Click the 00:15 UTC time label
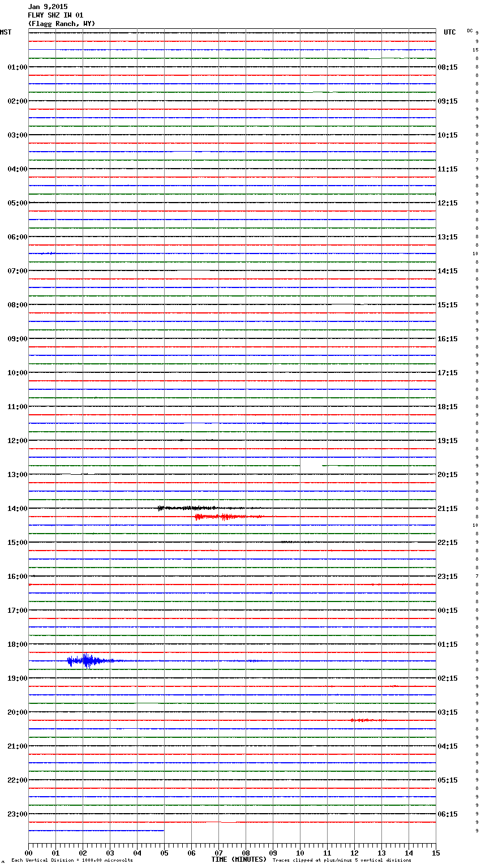 (448, 611)
